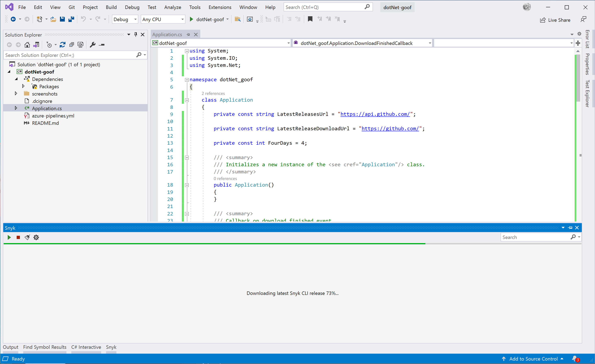Viewport: 595px width, 364px height.
Task: Switch to the Output tab
Action: pyautogui.click(x=11, y=347)
